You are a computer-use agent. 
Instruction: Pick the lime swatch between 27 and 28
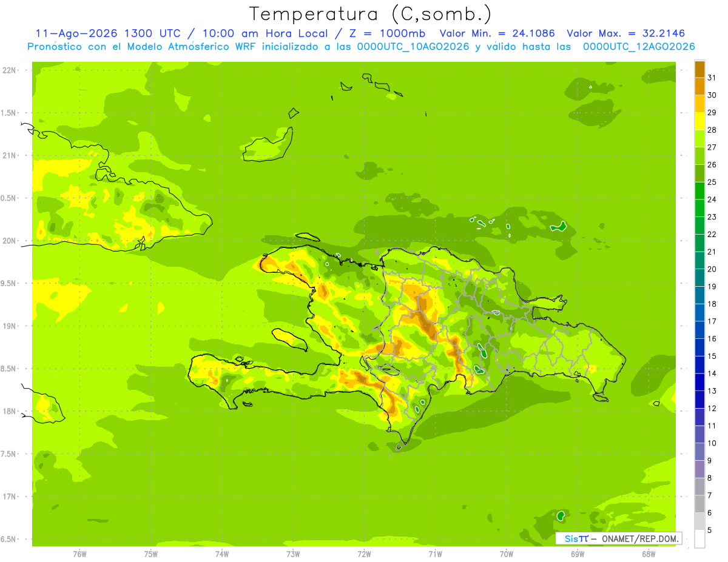point(700,138)
